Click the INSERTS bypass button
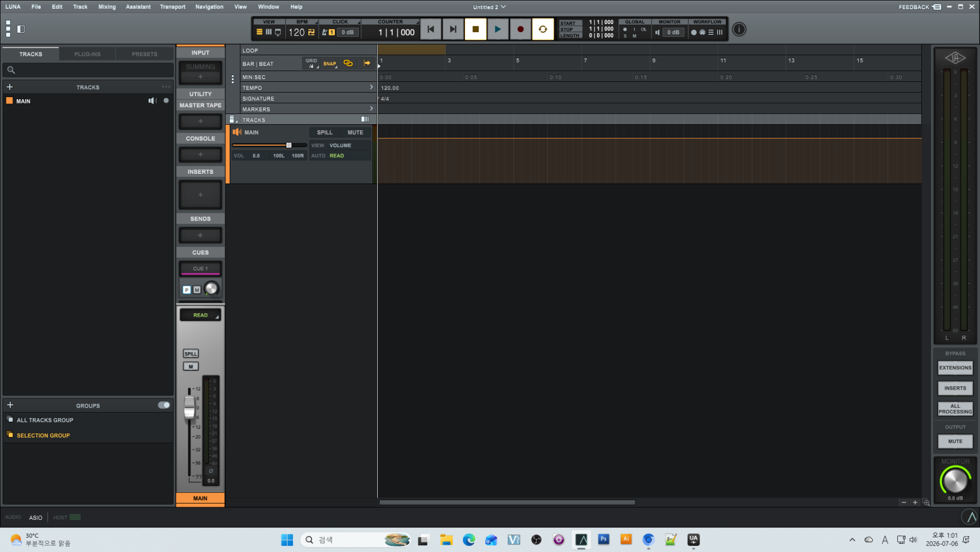 (x=955, y=389)
